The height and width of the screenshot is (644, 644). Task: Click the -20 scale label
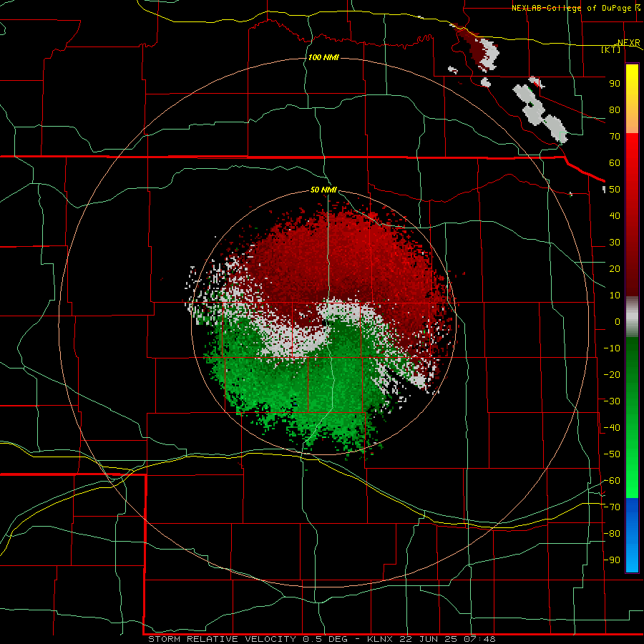point(612,375)
